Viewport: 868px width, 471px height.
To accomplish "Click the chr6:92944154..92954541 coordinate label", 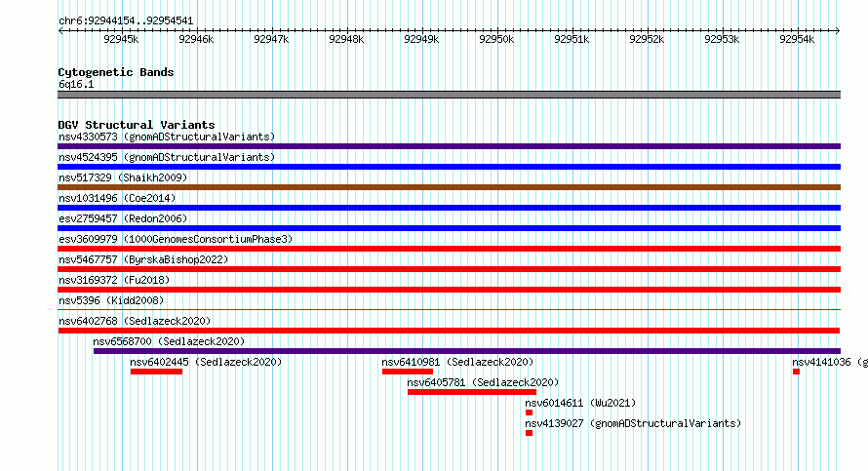I will click(126, 21).
